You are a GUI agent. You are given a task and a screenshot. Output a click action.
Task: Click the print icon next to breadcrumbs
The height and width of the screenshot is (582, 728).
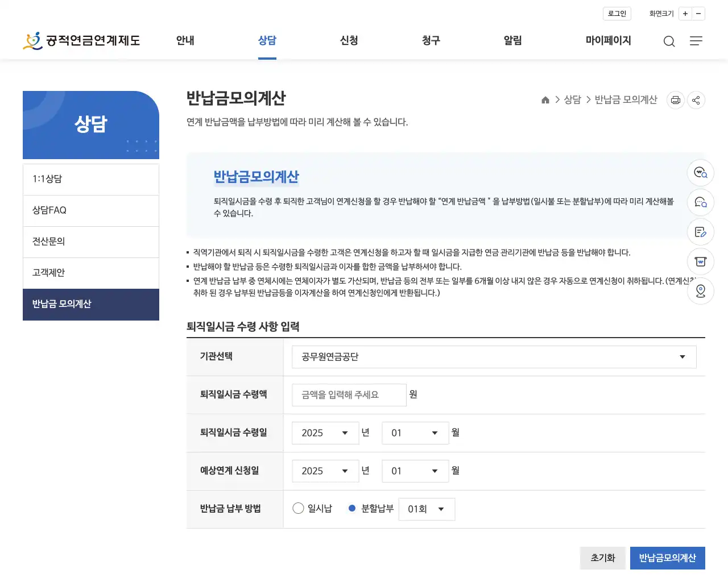(675, 100)
